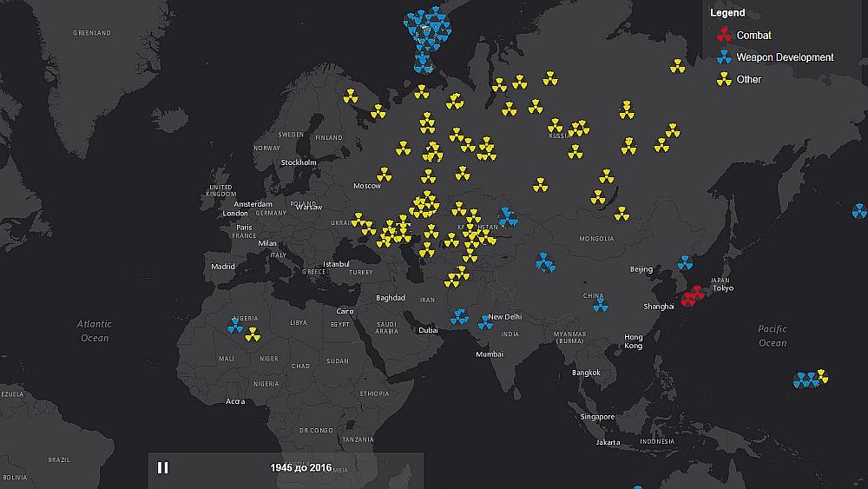Click the blue Weapon Development legend icon
Screen dimensions: 868x489
click(x=723, y=57)
